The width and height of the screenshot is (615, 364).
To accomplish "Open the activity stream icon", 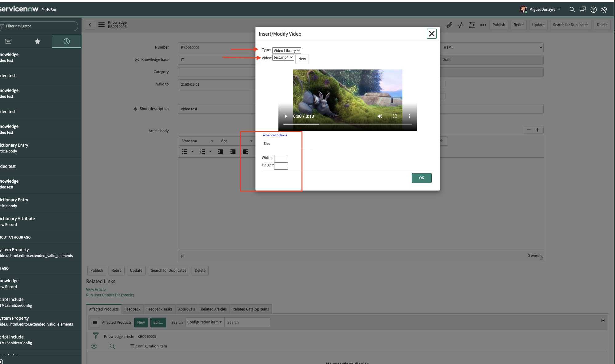I will coord(460,25).
